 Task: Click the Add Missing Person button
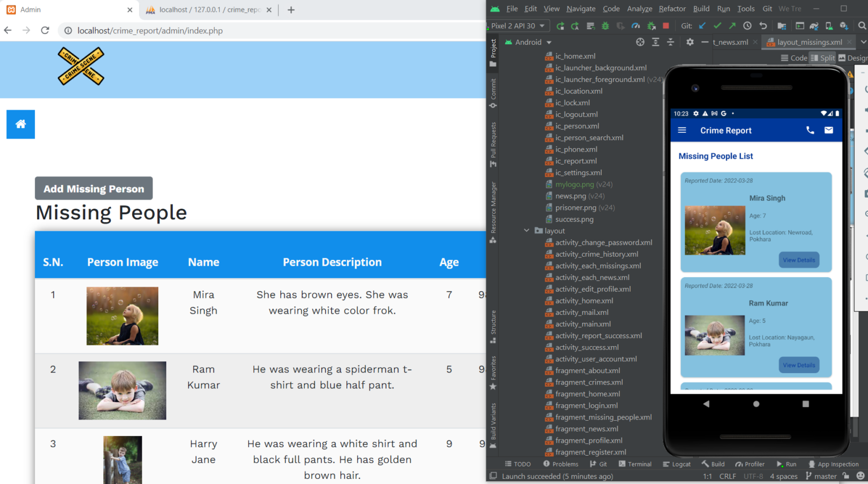94,189
